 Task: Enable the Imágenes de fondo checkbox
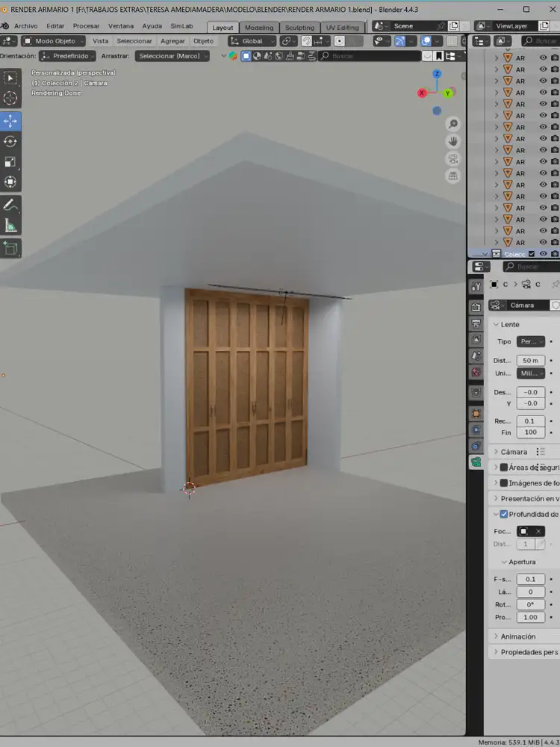pos(504,483)
